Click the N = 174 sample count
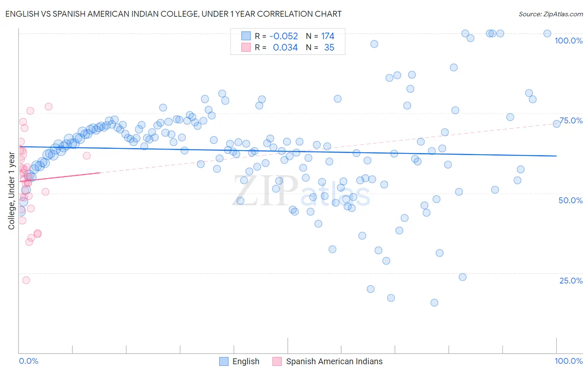This screenshot has width=588, height=373. [x=320, y=36]
